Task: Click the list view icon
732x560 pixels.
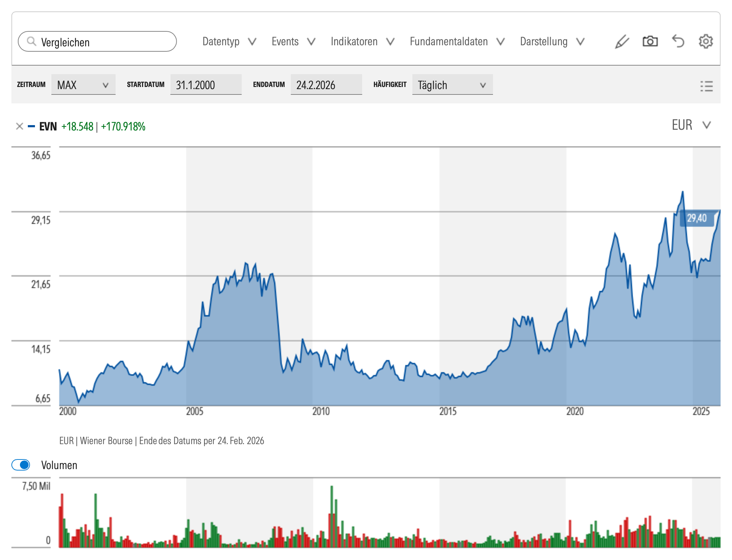Action: coord(706,86)
